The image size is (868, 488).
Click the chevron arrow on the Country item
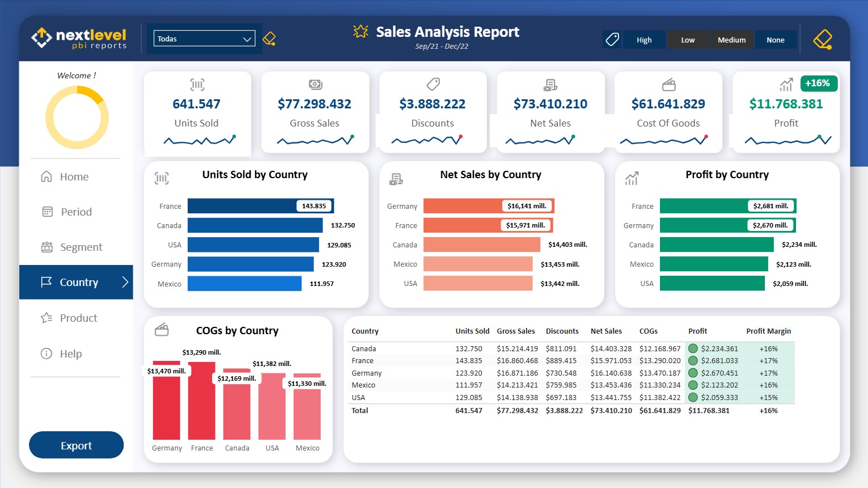[125, 282]
